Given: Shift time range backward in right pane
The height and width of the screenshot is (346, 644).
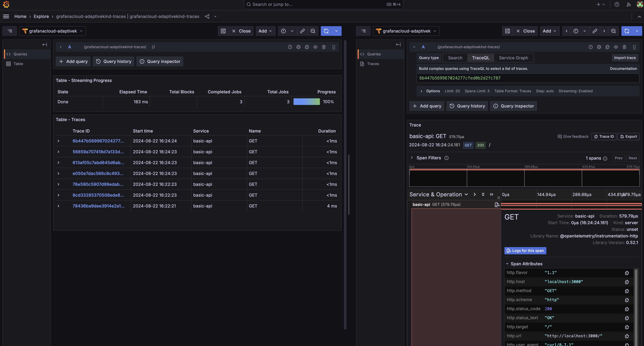Looking at the screenshot, I should tap(567, 31).
